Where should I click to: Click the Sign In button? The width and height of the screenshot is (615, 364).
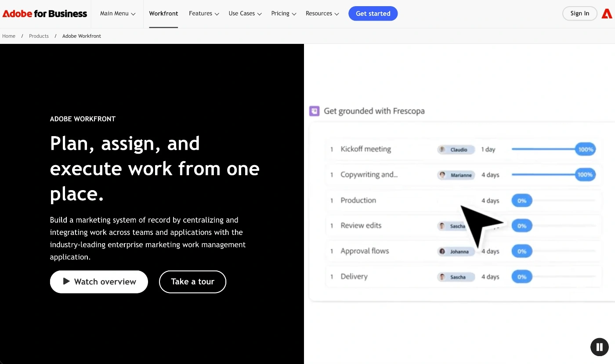click(x=579, y=14)
